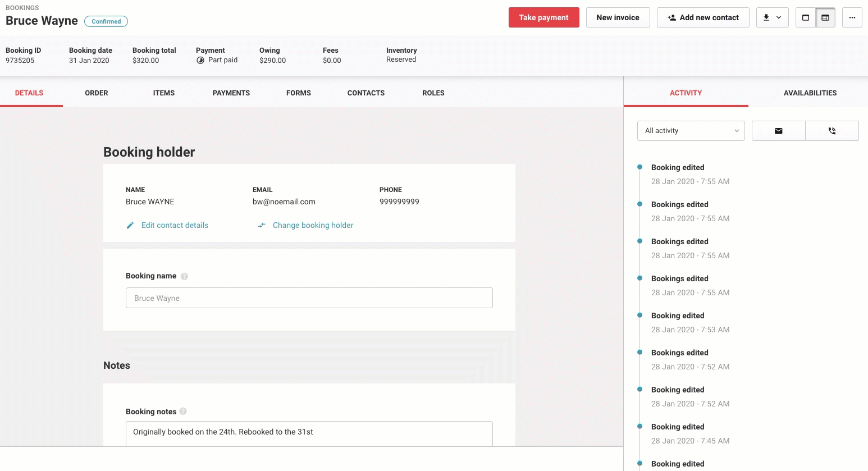Open the DETAILS tab

29,93
